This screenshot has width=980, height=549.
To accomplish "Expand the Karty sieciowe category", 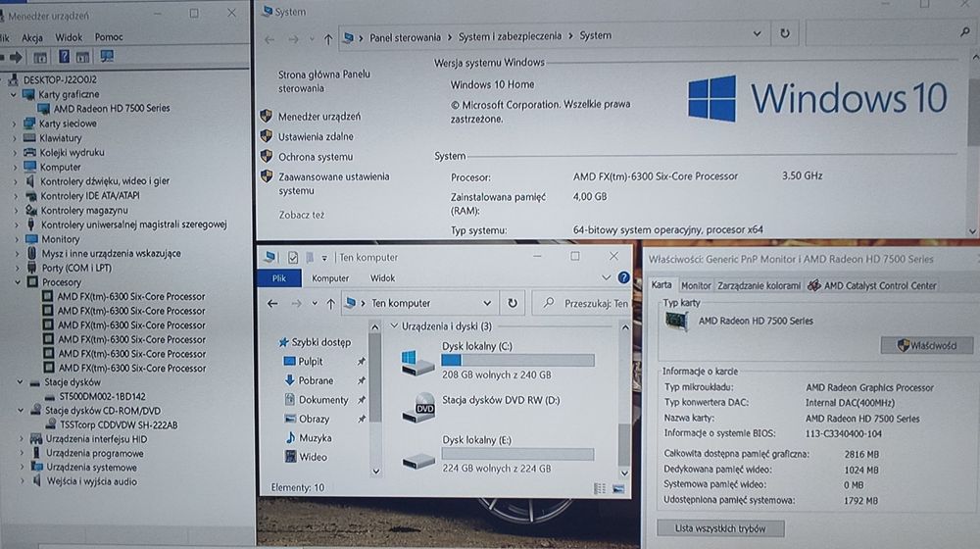I will (x=15, y=124).
